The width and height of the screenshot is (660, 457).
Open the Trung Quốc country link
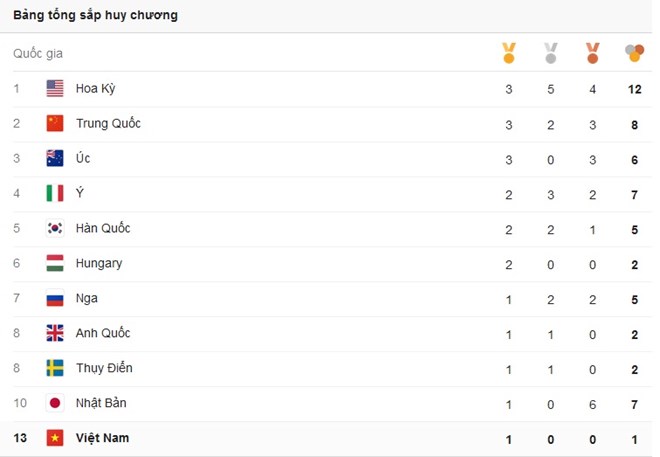108,124
